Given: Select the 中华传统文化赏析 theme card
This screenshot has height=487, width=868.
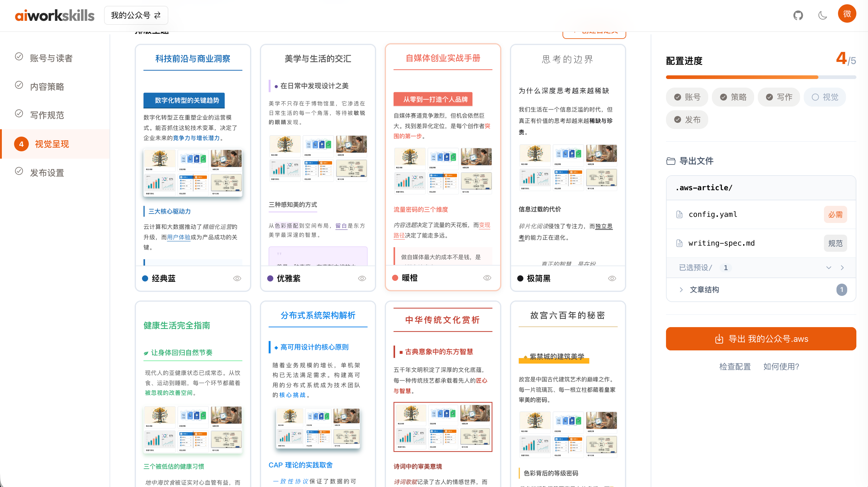Looking at the screenshot, I should pyautogui.click(x=443, y=394).
